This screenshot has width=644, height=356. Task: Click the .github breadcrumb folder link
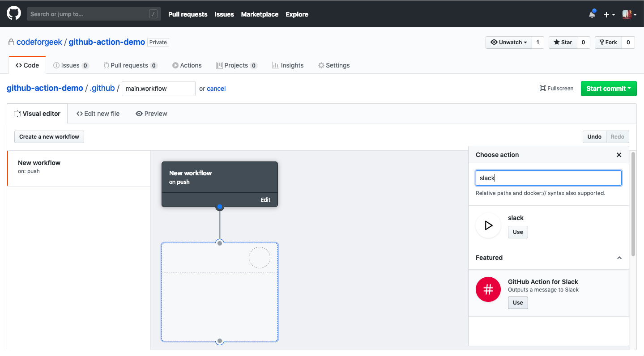tap(102, 88)
